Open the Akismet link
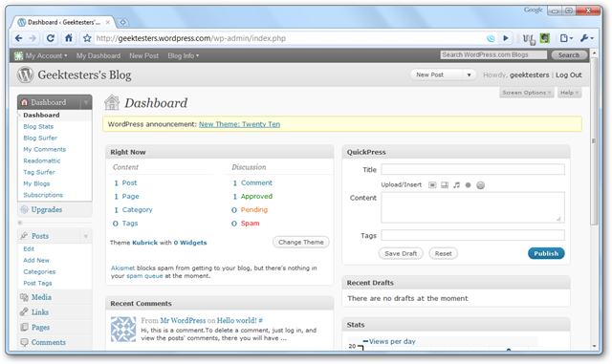The width and height of the screenshot is (612, 364). pos(122,268)
